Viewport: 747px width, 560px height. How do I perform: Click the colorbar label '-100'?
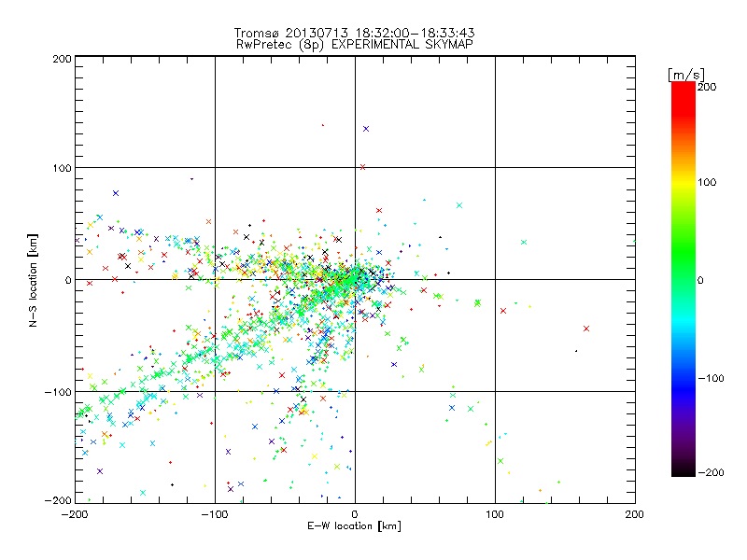pyautogui.click(x=711, y=378)
